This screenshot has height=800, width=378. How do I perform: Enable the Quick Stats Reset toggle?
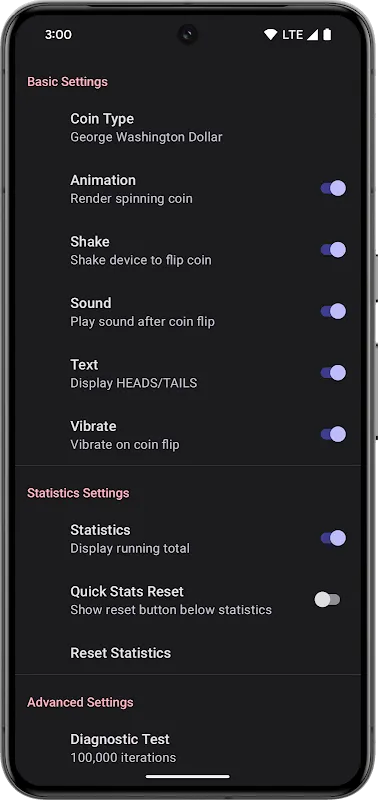327,599
